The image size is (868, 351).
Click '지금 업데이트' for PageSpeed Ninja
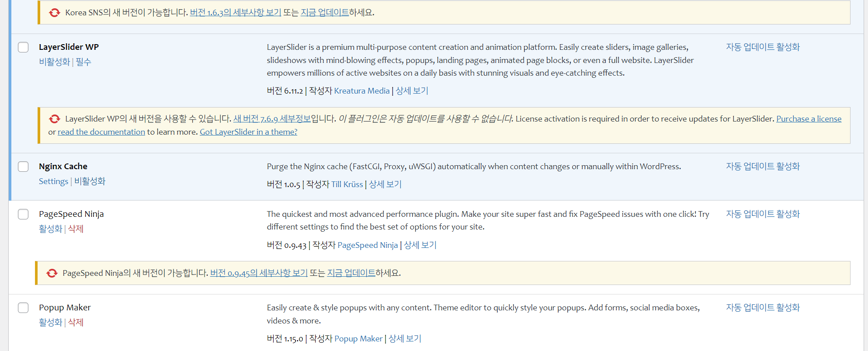pyautogui.click(x=351, y=273)
